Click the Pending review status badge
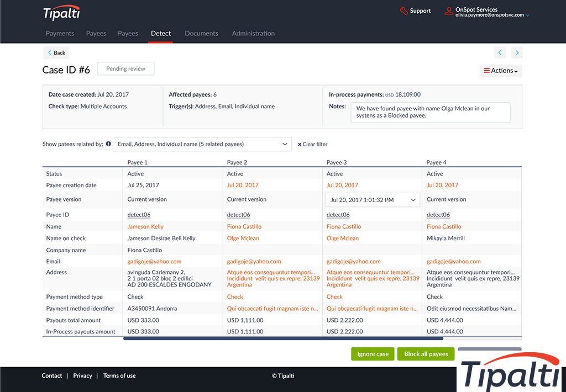 [125, 68]
